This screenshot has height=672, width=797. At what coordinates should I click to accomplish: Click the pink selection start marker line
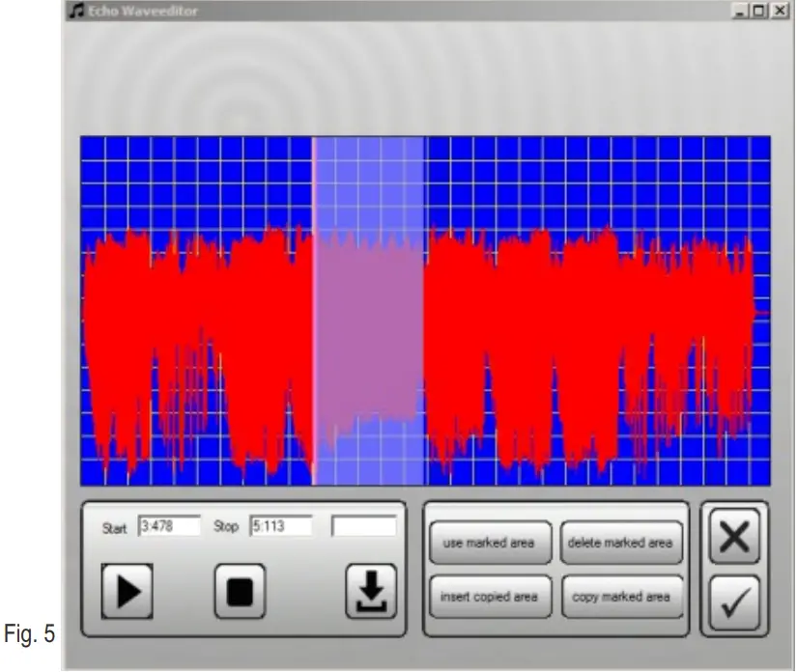coord(314,311)
